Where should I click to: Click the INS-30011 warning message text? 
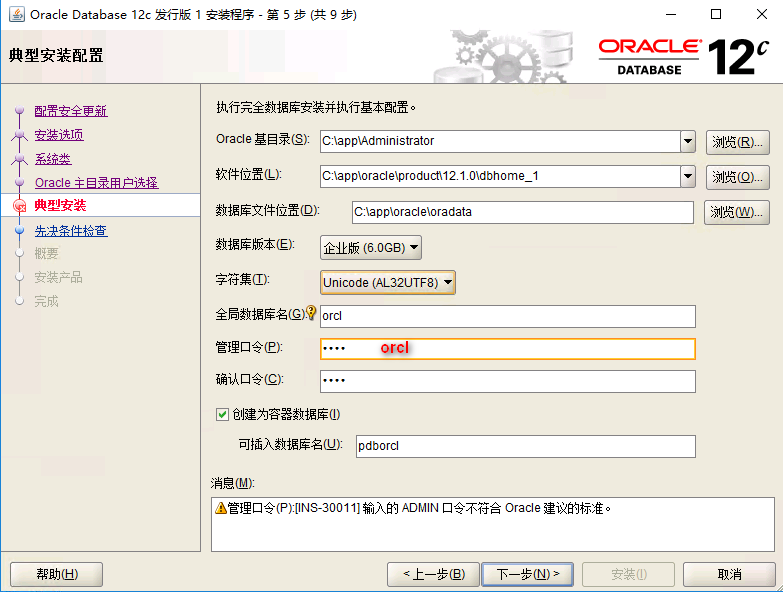click(x=419, y=508)
